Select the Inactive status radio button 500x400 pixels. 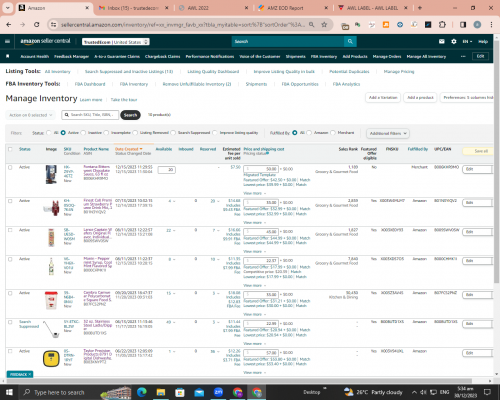click(83, 133)
